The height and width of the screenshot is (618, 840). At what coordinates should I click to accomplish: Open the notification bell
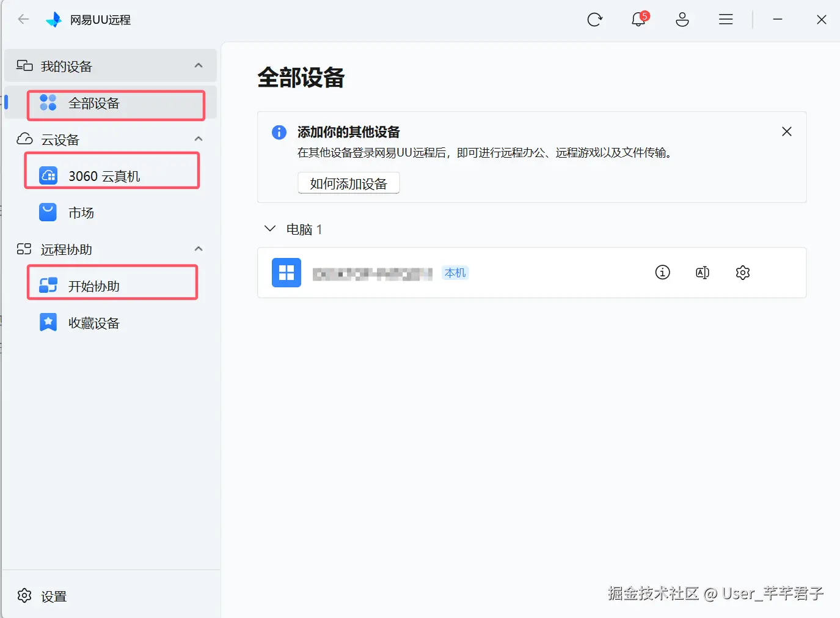click(638, 19)
